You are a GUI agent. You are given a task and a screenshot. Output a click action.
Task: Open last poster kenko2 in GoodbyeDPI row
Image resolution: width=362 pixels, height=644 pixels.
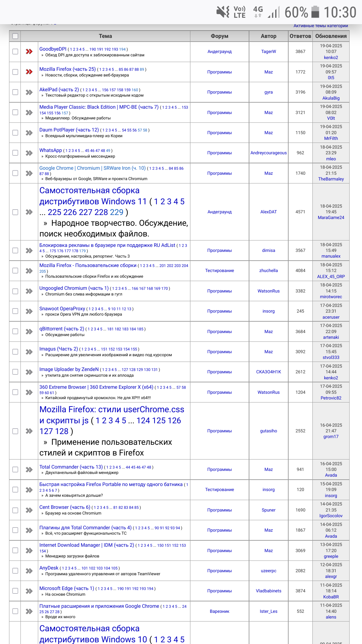click(x=331, y=58)
